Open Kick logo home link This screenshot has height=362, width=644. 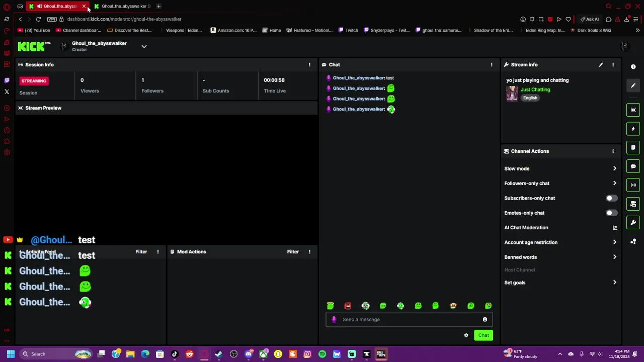pyautogui.click(x=34, y=47)
